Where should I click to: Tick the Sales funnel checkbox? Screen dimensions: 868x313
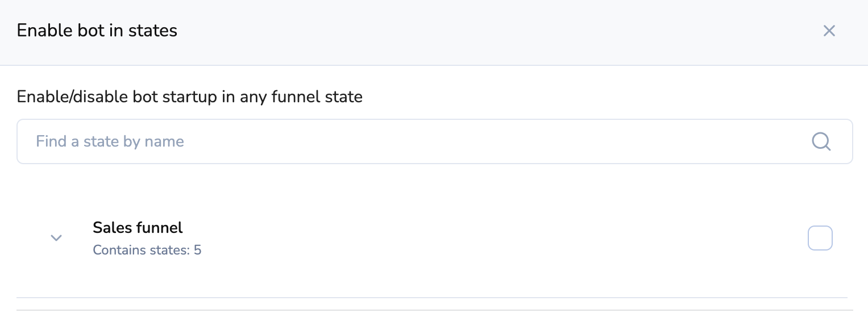(820, 238)
